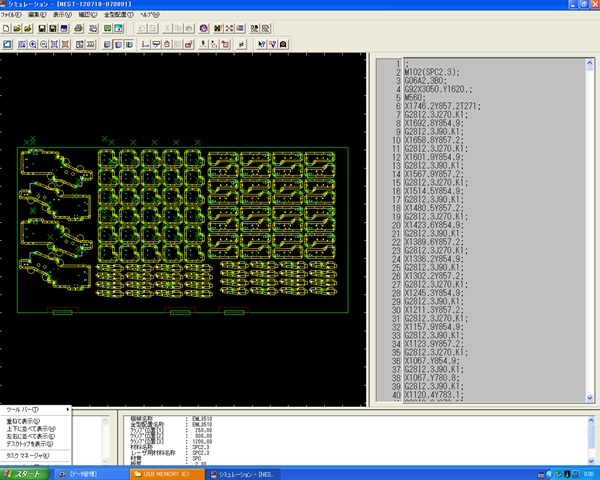Viewport: 600px width, 480px height.
Task: Click the zoom window region icon
Action: coord(22,44)
